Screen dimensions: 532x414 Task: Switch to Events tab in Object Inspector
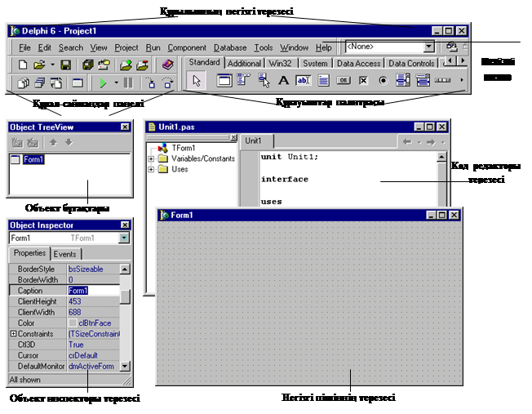[64, 254]
